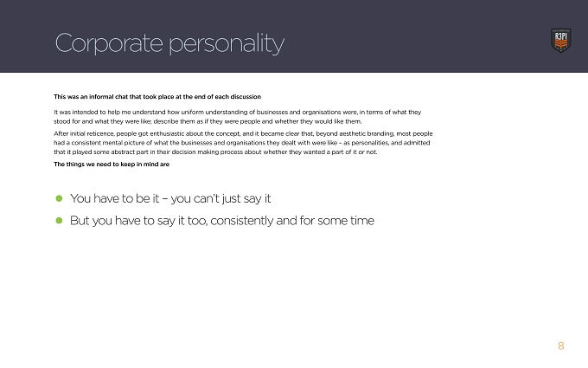Click the word 'Corporate' in the title
Screen dimensions: 588x368
click(x=109, y=42)
